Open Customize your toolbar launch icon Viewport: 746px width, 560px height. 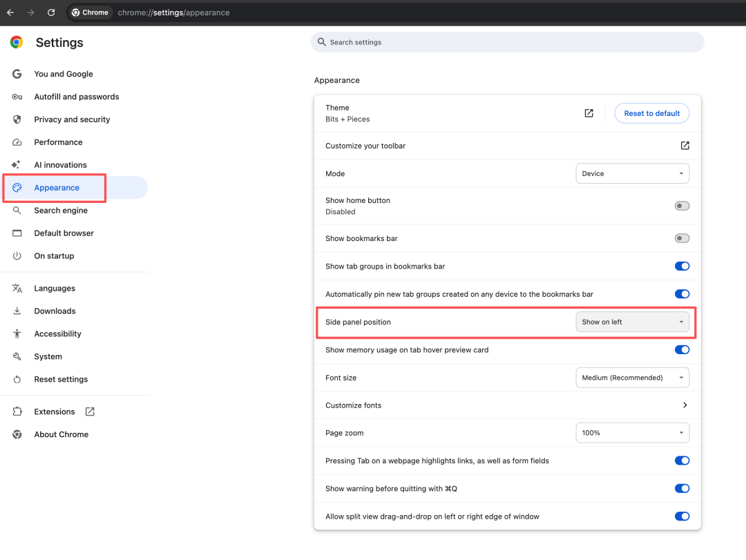(x=685, y=146)
